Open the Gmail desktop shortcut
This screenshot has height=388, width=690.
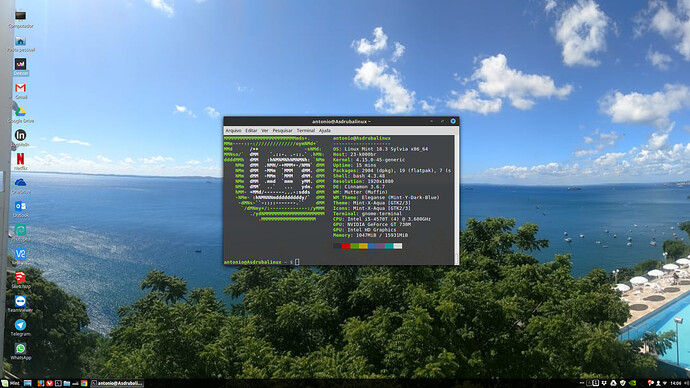point(20,91)
